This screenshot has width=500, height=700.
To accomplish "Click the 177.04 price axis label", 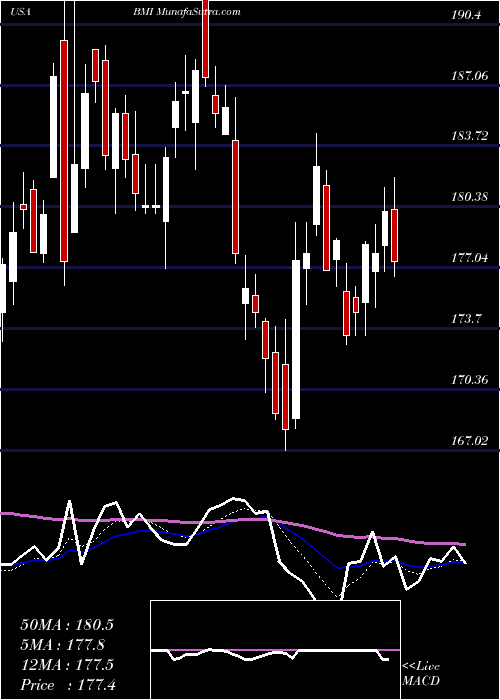I will coord(469,258).
